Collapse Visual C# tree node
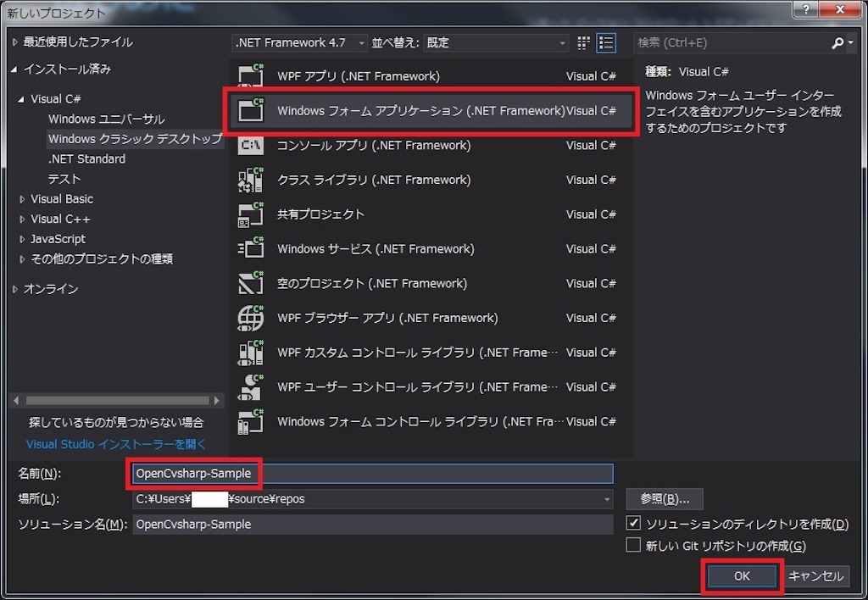The height and width of the screenshot is (600, 868). (x=21, y=99)
